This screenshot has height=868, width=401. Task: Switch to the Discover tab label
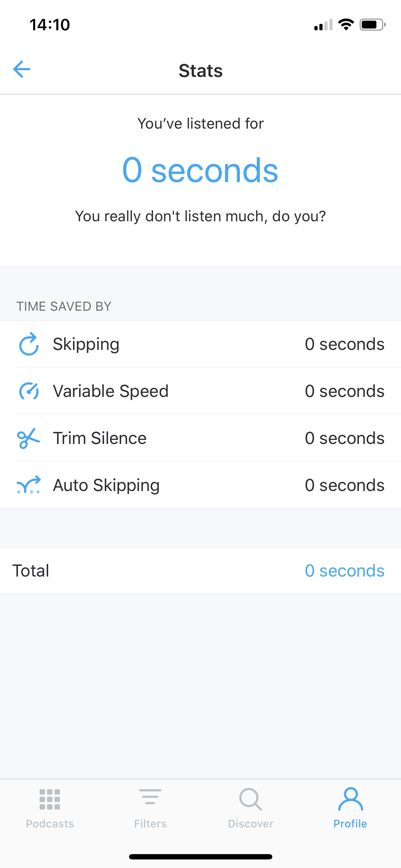coord(251,824)
